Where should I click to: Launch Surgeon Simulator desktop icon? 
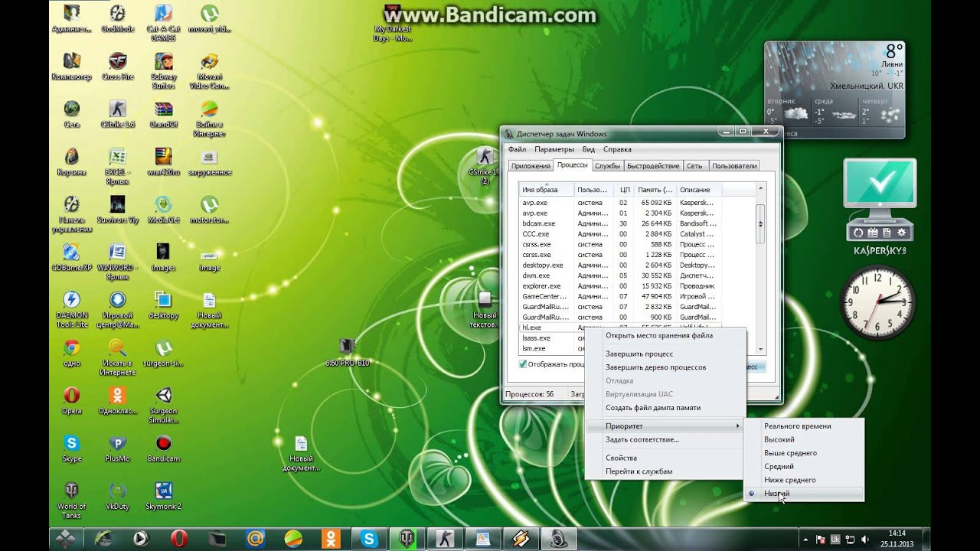click(163, 404)
